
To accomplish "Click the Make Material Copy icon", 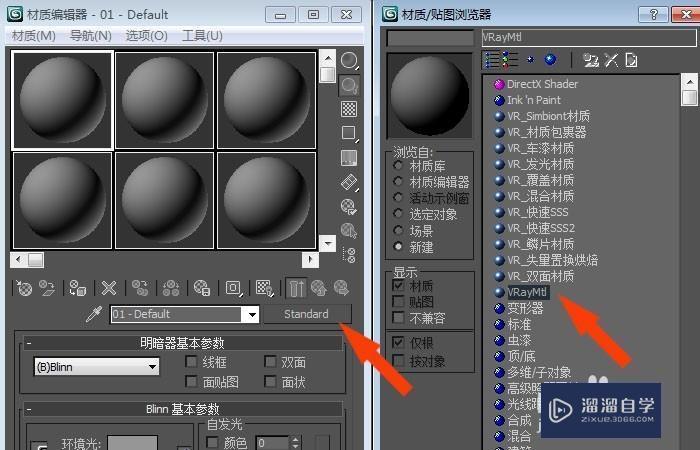I will click(x=140, y=288).
